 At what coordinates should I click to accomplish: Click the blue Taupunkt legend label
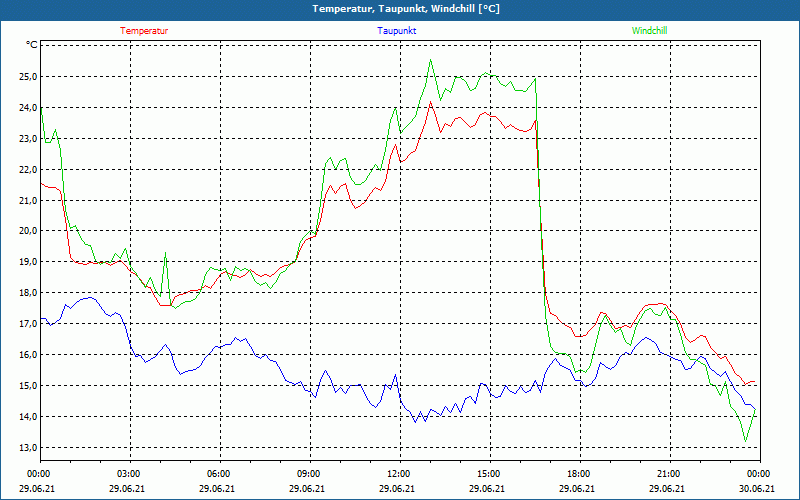coord(397,31)
